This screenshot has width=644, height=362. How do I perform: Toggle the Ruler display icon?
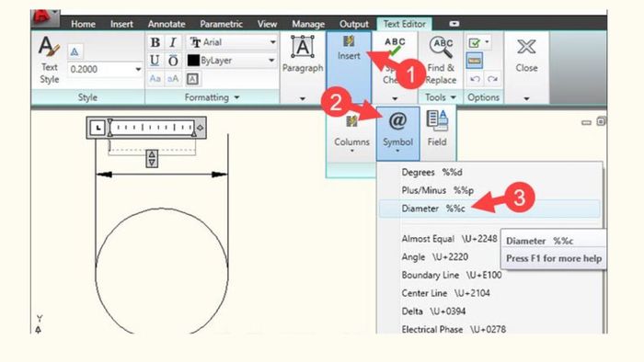tap(475, 61)
